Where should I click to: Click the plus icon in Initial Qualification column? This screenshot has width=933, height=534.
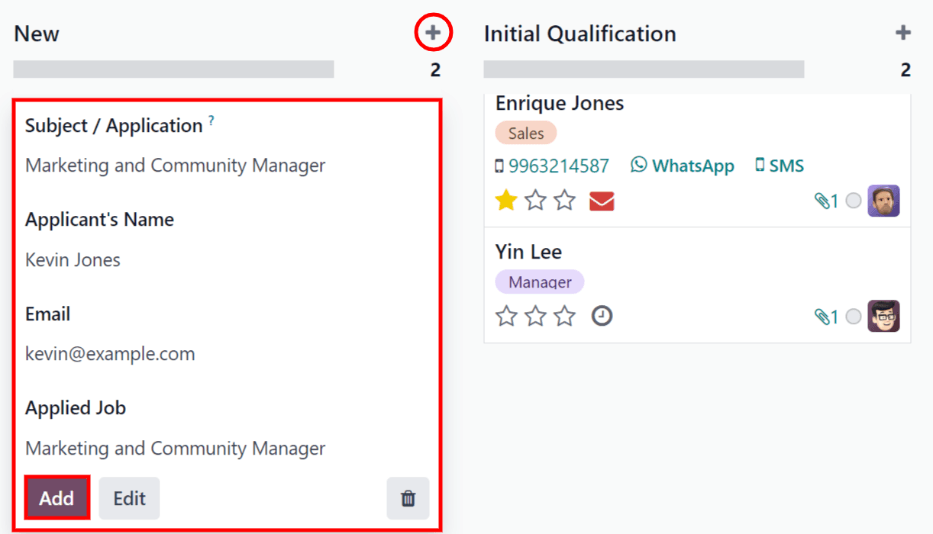[x=903, y=33]
